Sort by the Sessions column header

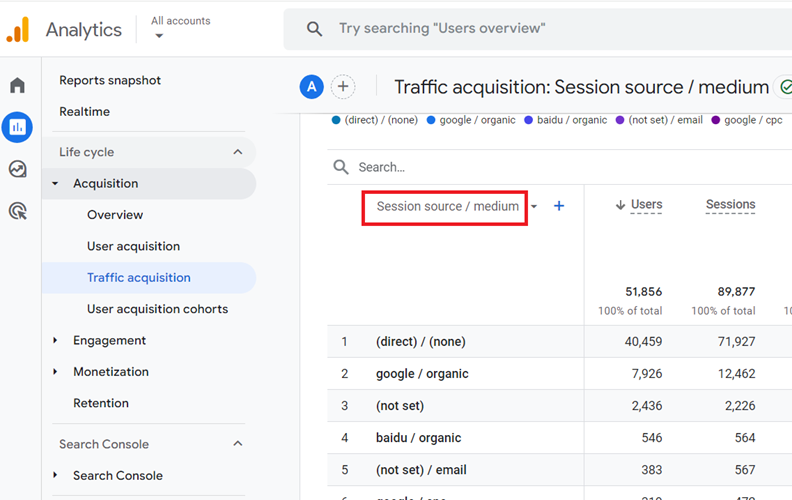(730, 205)
